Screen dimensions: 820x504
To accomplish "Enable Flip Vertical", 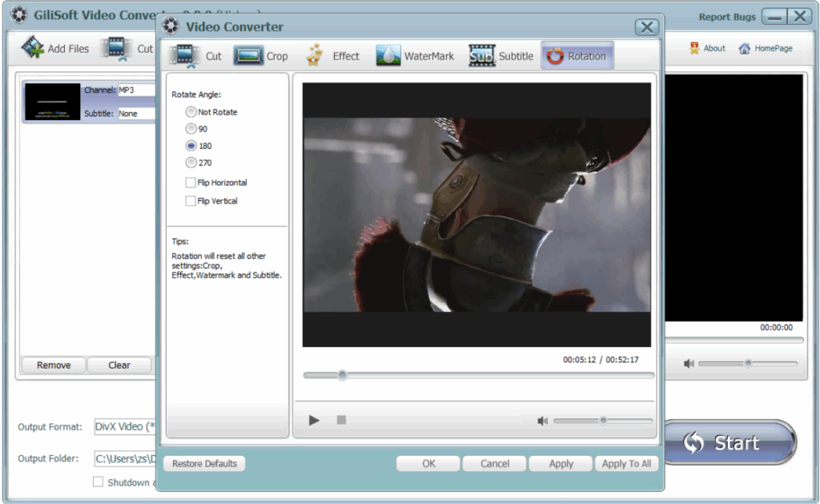I will coord(190,201).
